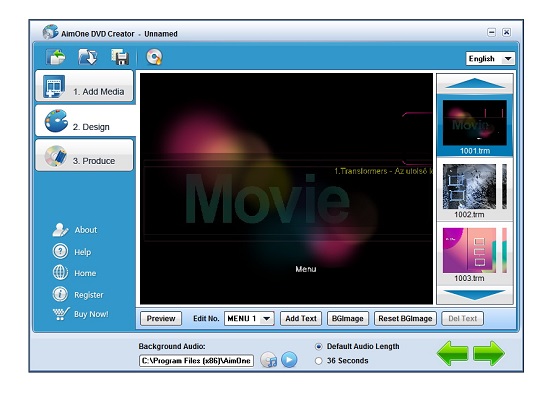Image resolution: width=550 pixels, height=393 pixels.
Task: Open the English language dropdown
Action: 490,59
